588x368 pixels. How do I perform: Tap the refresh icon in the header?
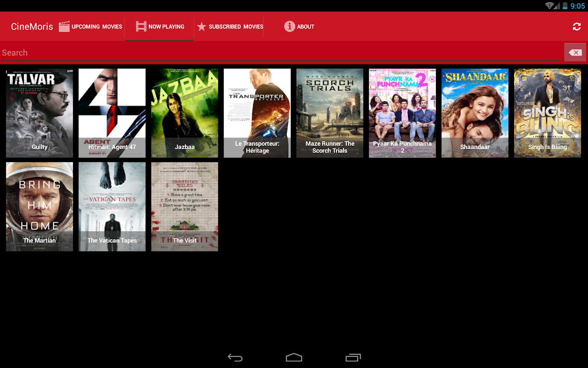click(577, 27)
